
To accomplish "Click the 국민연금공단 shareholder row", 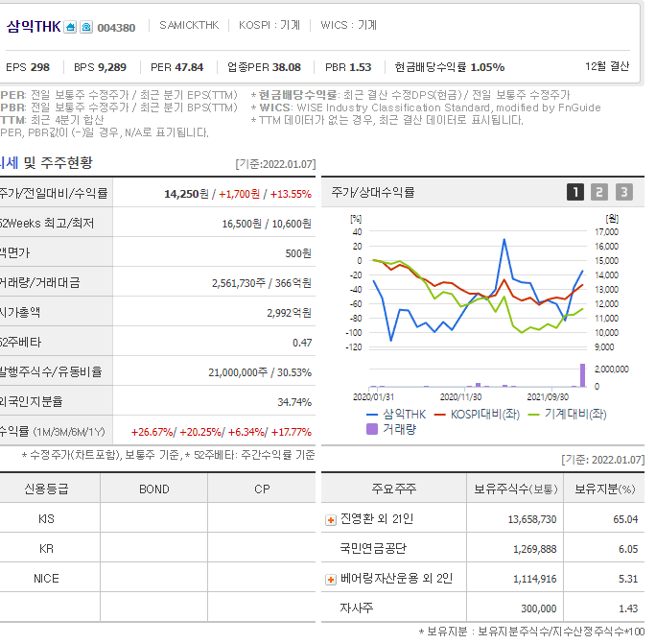I will click(482, 549).
